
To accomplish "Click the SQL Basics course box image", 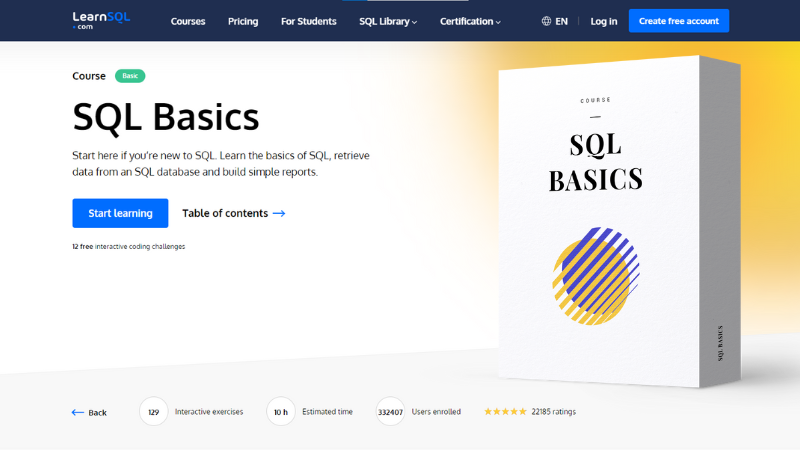I will [619, 221].
